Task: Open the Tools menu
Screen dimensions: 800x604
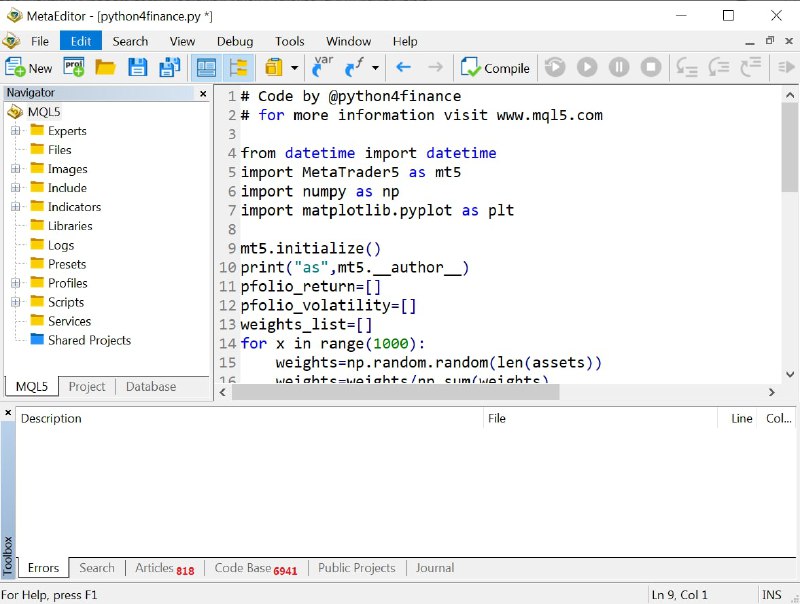Action: [x=290, y=41]
